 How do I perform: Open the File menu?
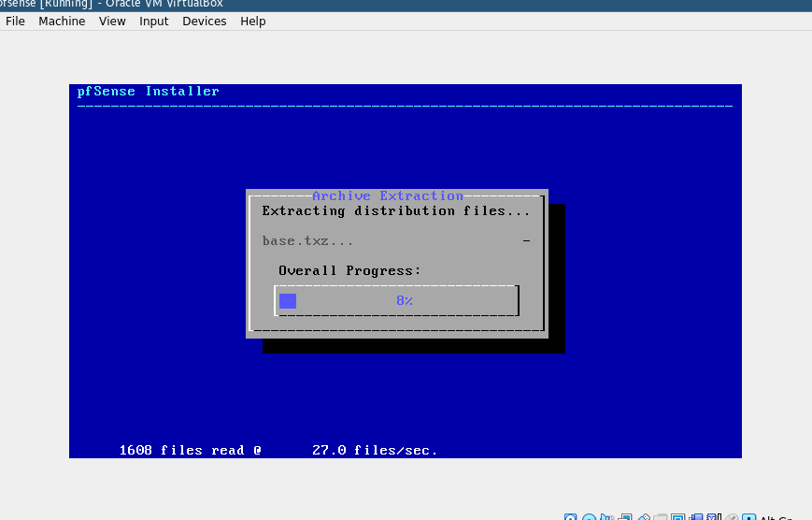point(15,22)
